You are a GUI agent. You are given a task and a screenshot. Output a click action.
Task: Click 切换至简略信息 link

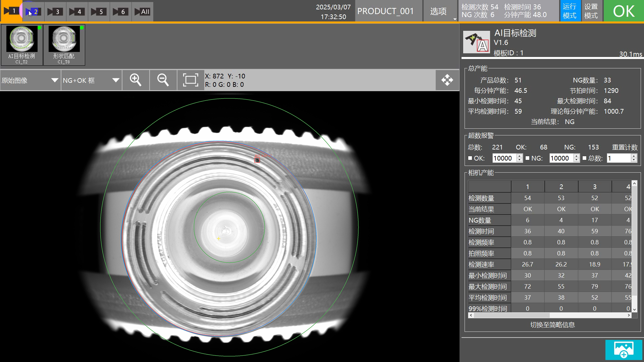pyautogui.click(x=552, y=325)
